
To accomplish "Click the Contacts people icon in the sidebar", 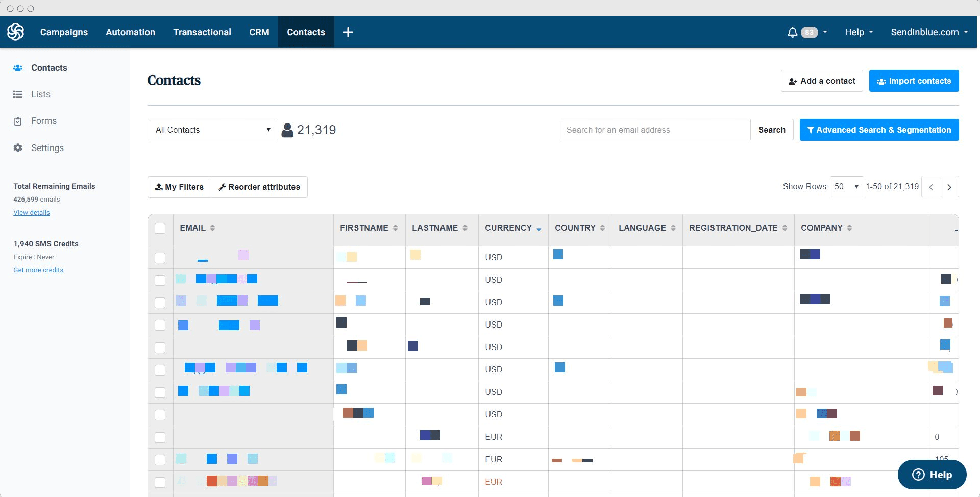I will 18,67.
